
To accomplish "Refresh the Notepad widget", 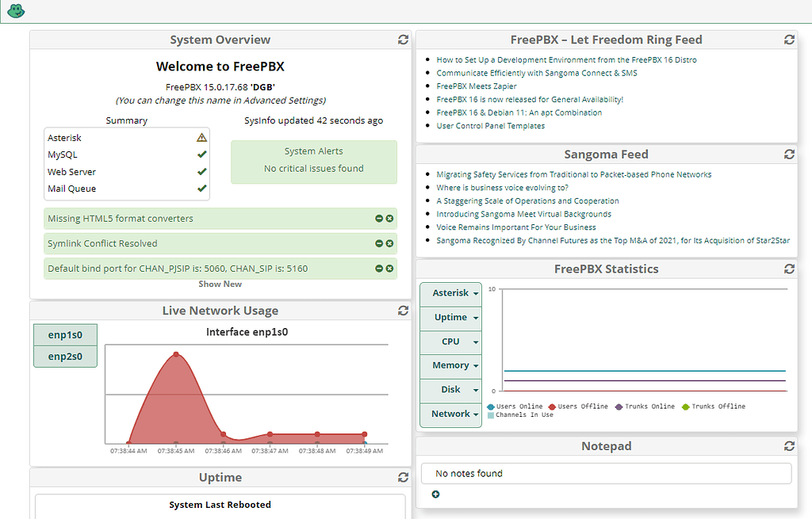I will coord(789,445).
